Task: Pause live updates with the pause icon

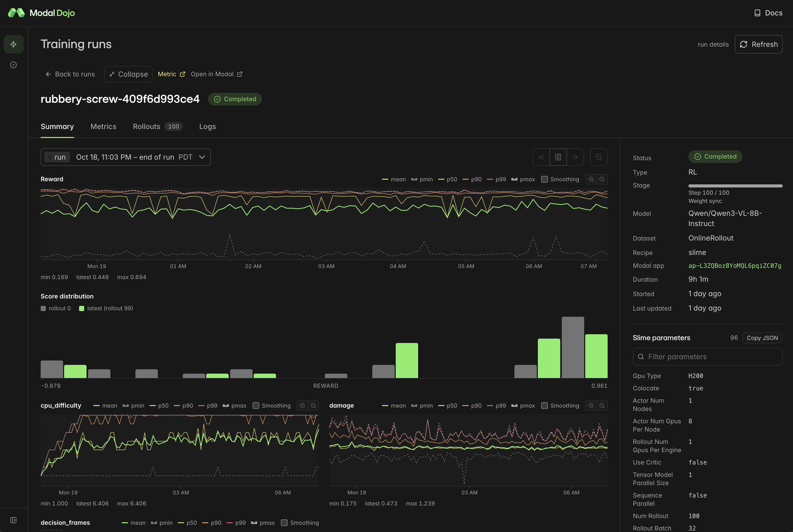Action: pos(558,157)
